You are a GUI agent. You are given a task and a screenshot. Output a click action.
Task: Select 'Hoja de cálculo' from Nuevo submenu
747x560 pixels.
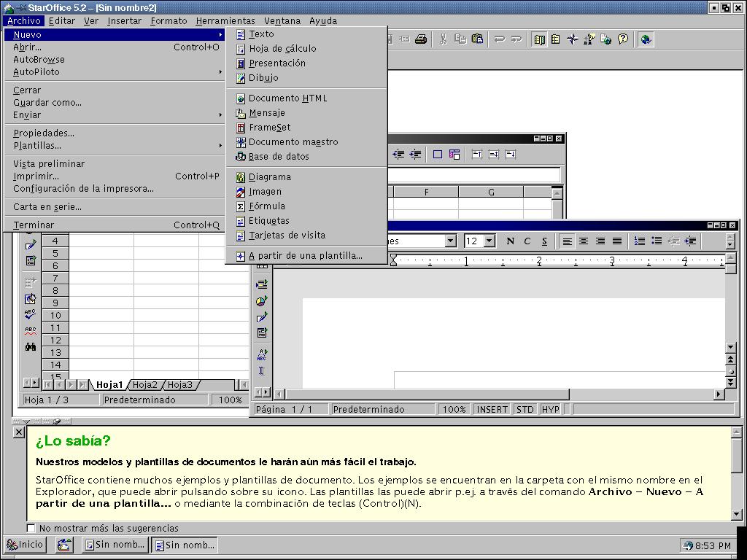pyautogui.click(x=282, y=48)
